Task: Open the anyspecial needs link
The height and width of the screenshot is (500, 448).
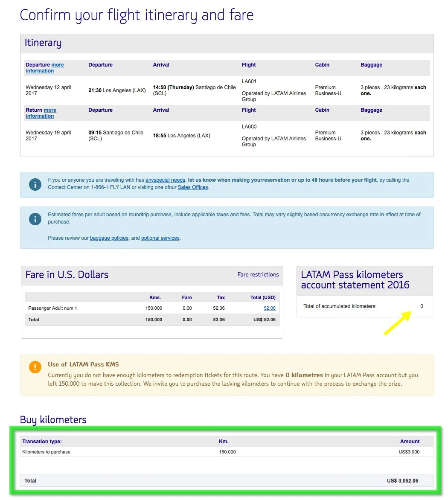Action: pos(165,180)
